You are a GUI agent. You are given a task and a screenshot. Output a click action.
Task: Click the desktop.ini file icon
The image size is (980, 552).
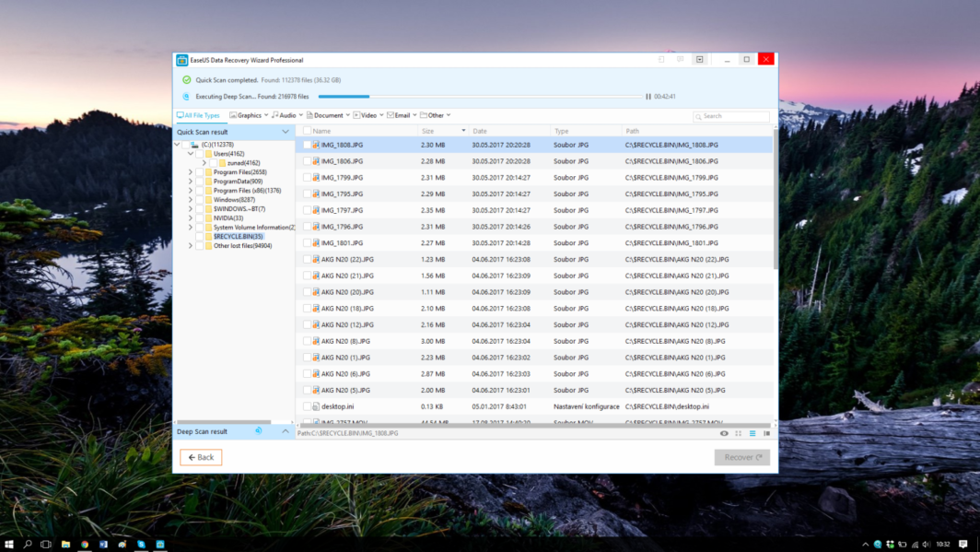coord(316,406)
